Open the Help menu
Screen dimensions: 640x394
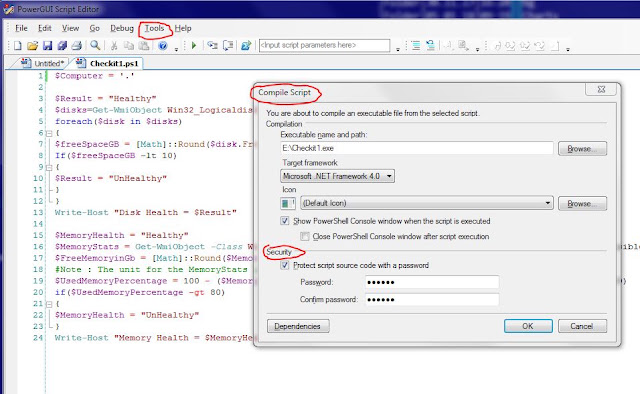pos(183,28)
